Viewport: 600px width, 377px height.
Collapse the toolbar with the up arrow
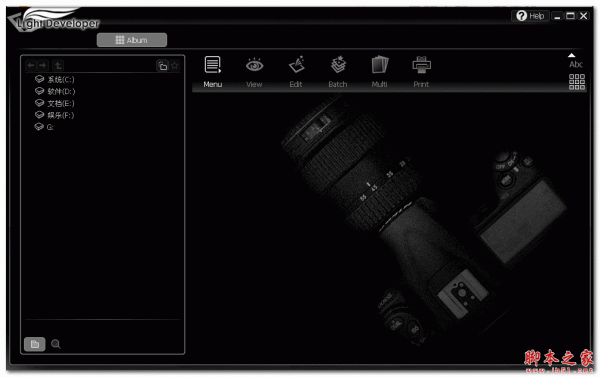click(571, 55)
